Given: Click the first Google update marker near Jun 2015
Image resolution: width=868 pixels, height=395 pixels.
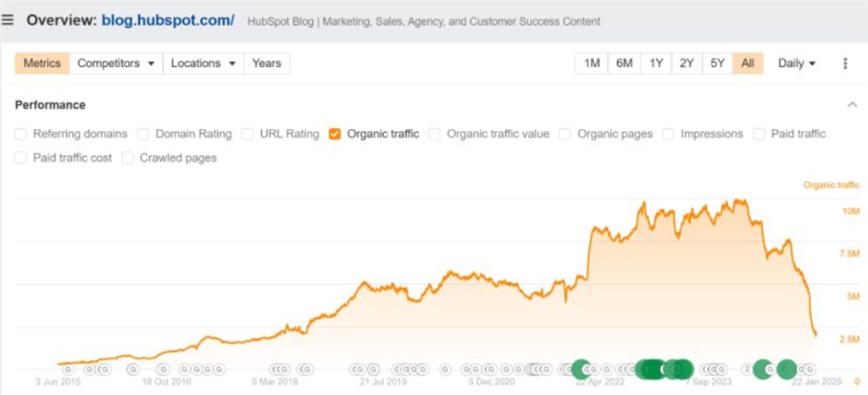Looking at the screenshot, I should [x=68, y=370].
